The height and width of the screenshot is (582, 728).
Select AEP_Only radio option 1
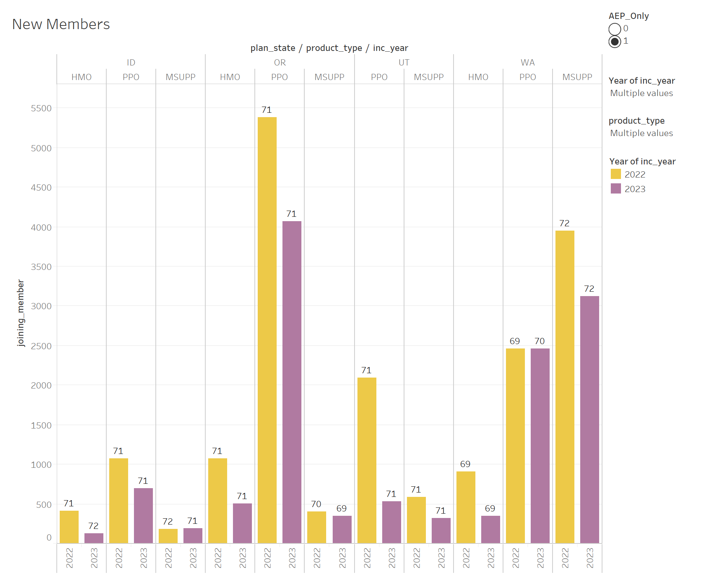[x=615, y=41]
